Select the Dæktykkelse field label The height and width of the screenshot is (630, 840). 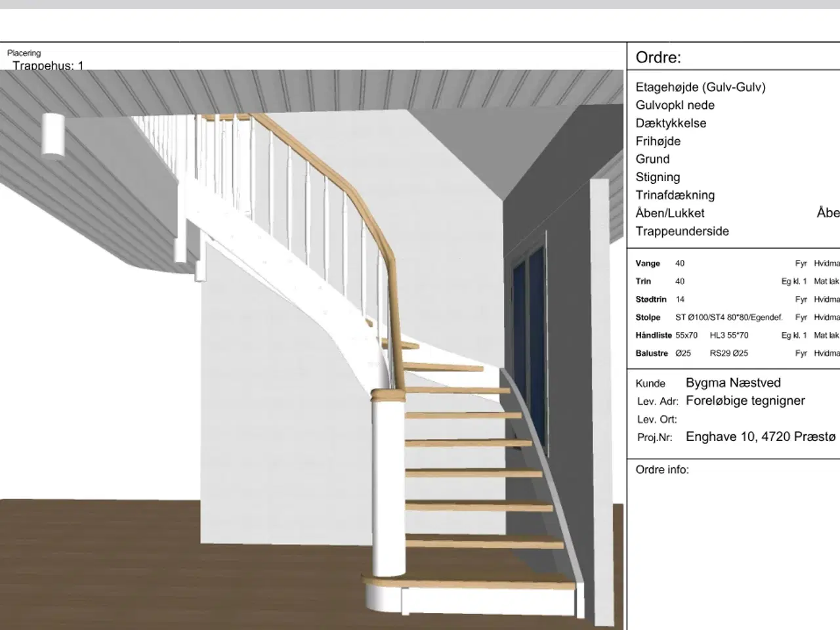pyautogui.click(x=671, y=123)
